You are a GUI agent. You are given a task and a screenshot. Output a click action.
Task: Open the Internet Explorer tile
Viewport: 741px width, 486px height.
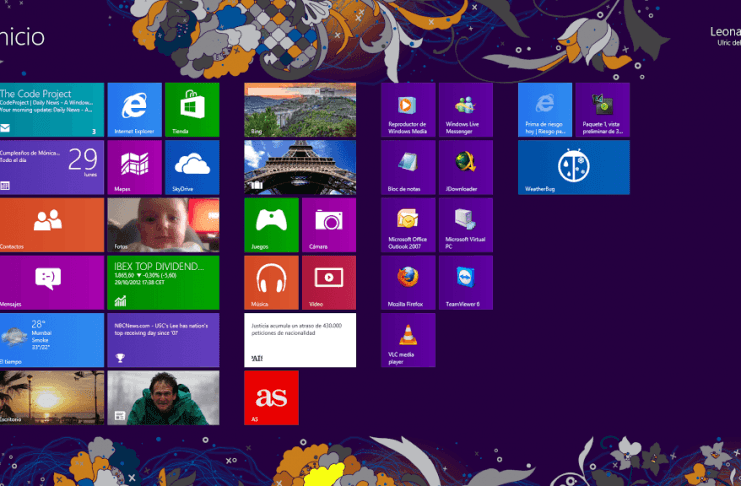pyautogui.click(x=135, y=110)
